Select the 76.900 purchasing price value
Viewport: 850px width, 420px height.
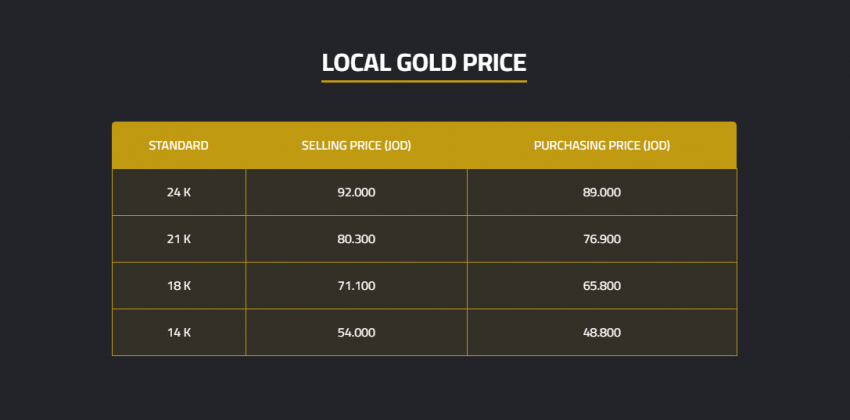[x=602, y=239]
